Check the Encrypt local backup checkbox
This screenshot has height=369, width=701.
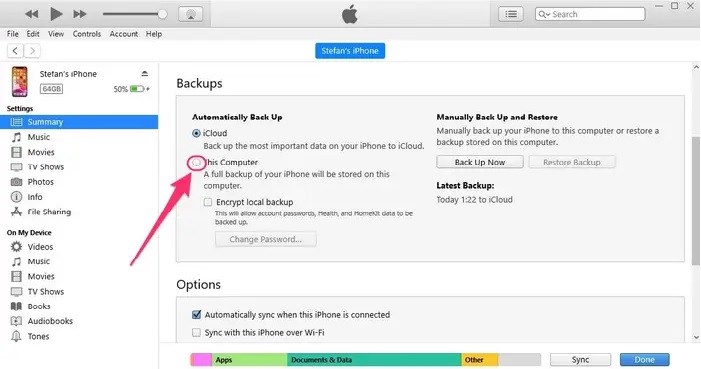click(207, 202)
